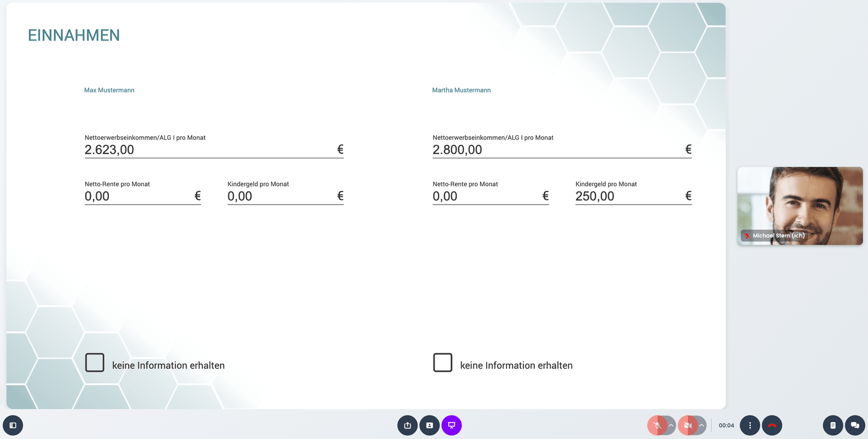The image size is (868, 439).
Task: Toggle the purple presentation mode button
Action: 451,425
